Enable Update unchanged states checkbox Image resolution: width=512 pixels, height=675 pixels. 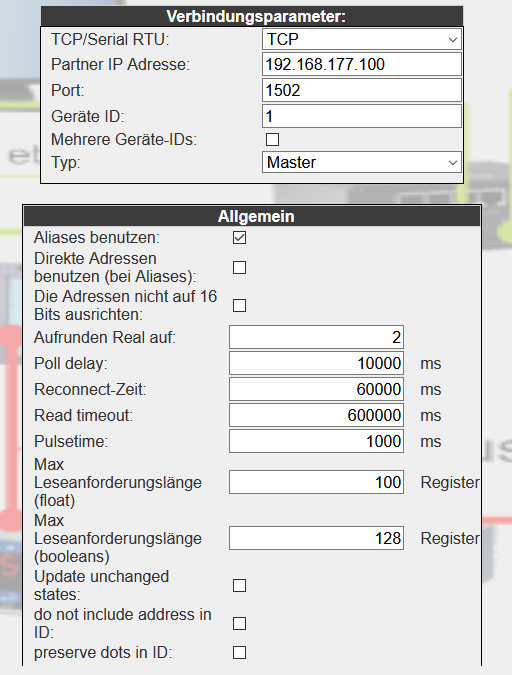coord(239,585)
